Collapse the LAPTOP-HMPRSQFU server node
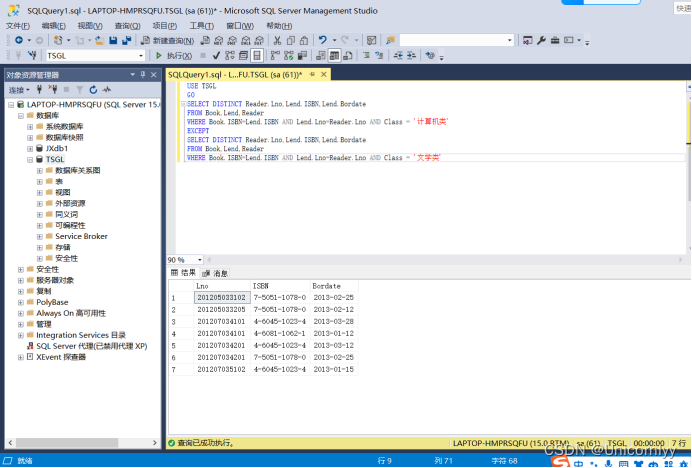This screenshot has height=468, width=692. click(x=11, y=105)
